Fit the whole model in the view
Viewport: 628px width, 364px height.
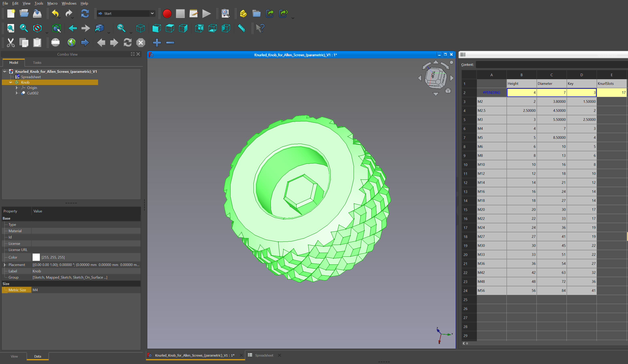point(10,28)
